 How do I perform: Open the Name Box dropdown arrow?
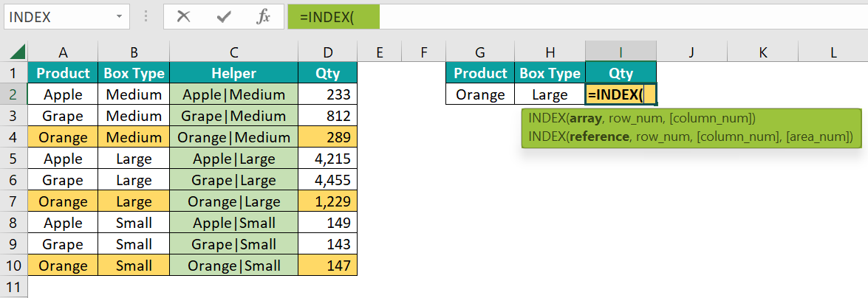(x=119, y=17)
